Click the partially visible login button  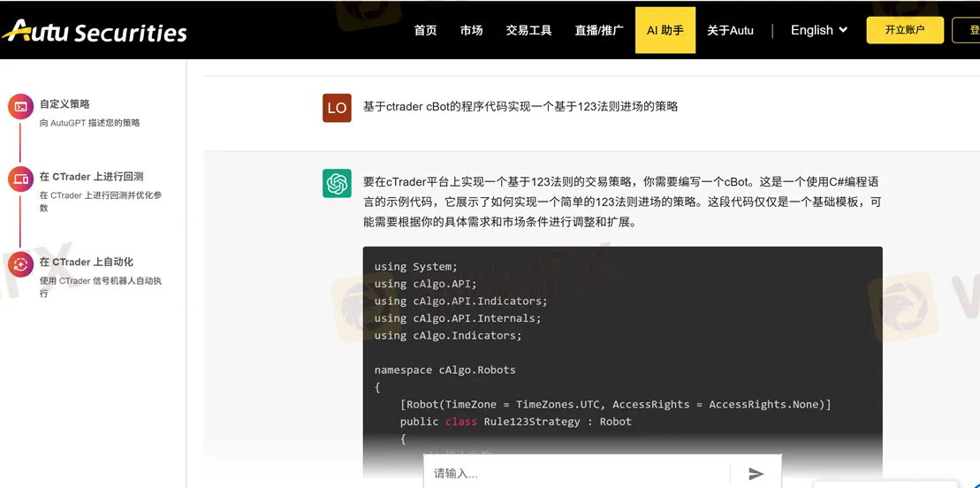pyautogui.click(x=966, y=30)
